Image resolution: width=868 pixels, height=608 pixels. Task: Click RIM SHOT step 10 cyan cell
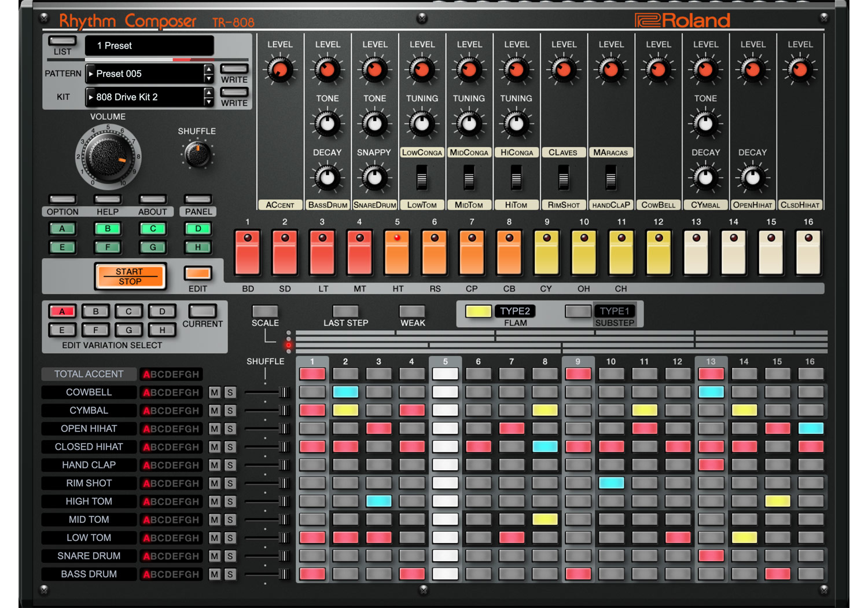pyautogui.click(x=612, y=483)
